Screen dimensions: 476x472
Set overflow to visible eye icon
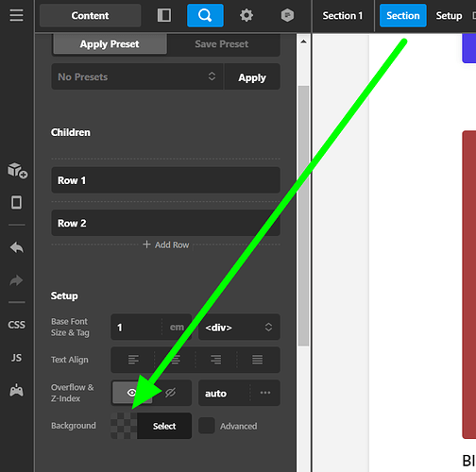[x=132, y=393]
